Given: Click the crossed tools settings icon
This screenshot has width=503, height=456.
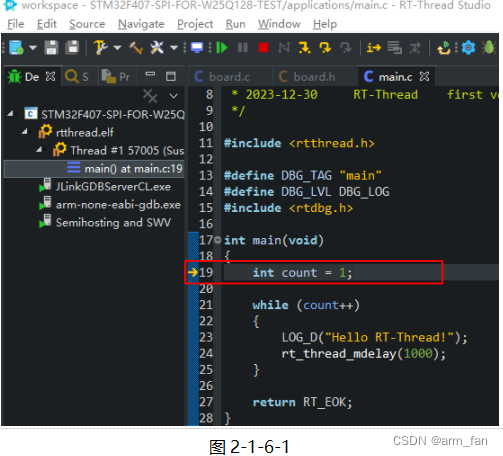Looking at the screenshot, I should coord(157,48).
